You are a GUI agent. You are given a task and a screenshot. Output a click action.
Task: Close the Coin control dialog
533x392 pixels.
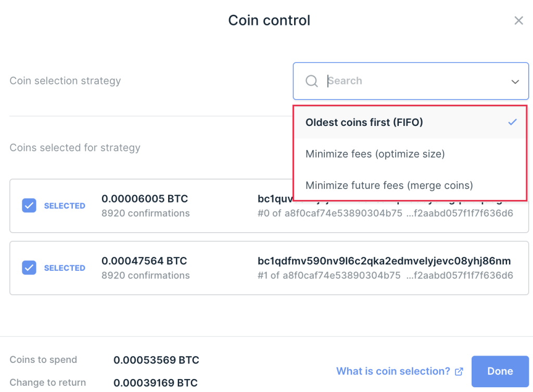[518, 21]
